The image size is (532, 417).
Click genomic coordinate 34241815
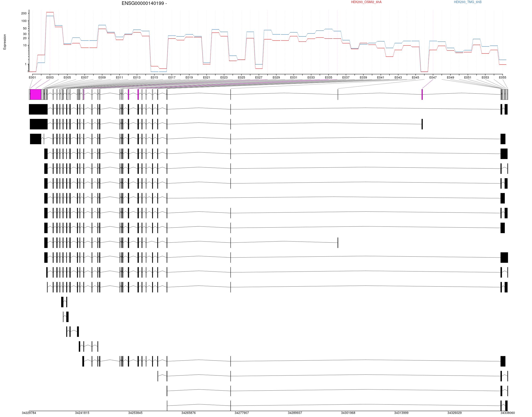[82, 413]
